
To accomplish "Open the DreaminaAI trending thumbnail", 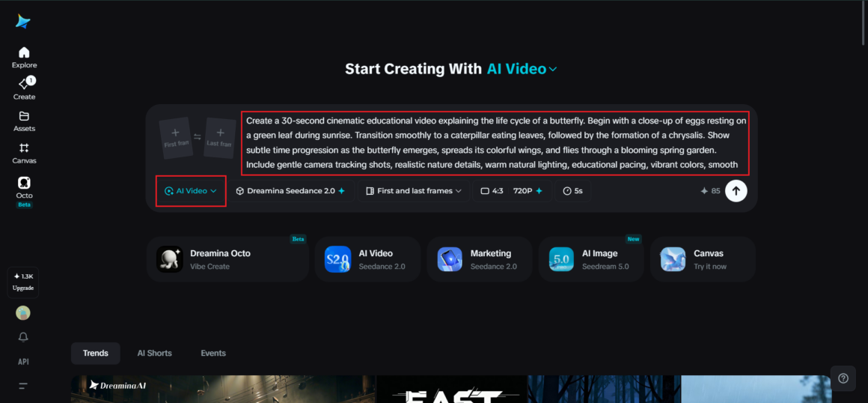I will [224, 389].
